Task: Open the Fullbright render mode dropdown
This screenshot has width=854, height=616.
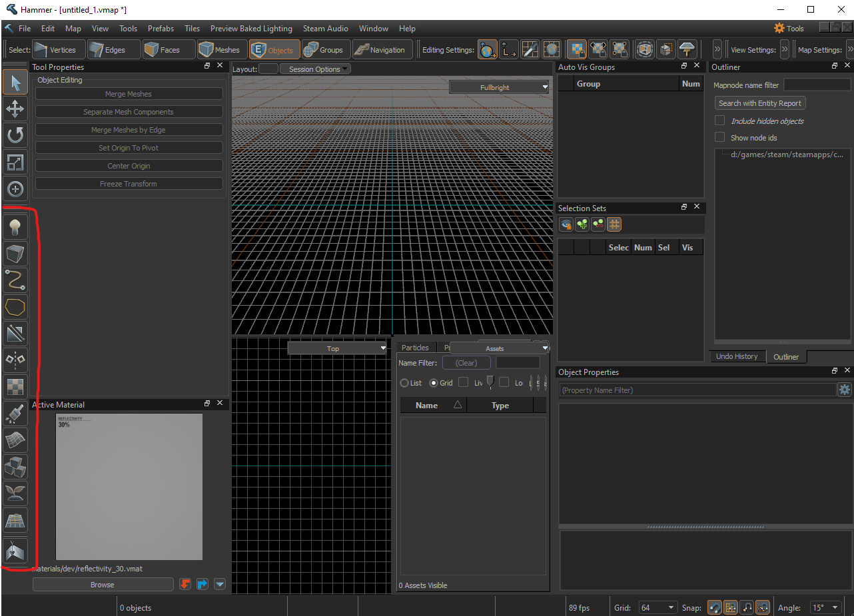Action: click(x=499, y=87)
